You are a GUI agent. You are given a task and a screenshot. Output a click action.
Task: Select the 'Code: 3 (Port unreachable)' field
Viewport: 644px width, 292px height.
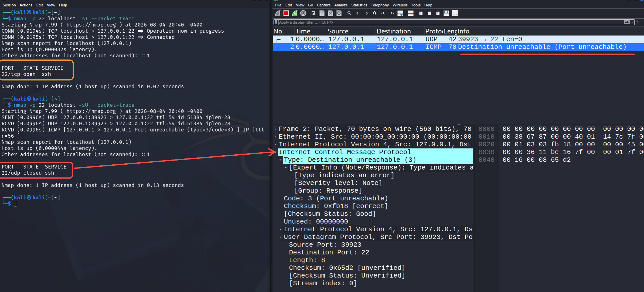coord(336,198)
